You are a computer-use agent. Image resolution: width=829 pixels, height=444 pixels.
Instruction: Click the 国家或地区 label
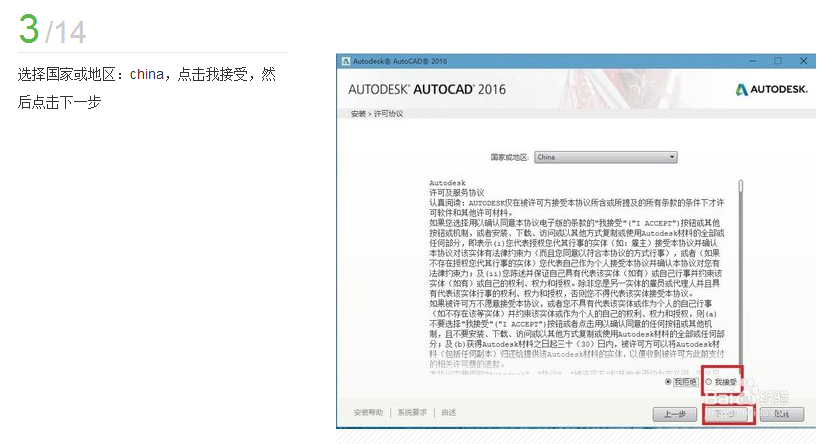(509, 157)
